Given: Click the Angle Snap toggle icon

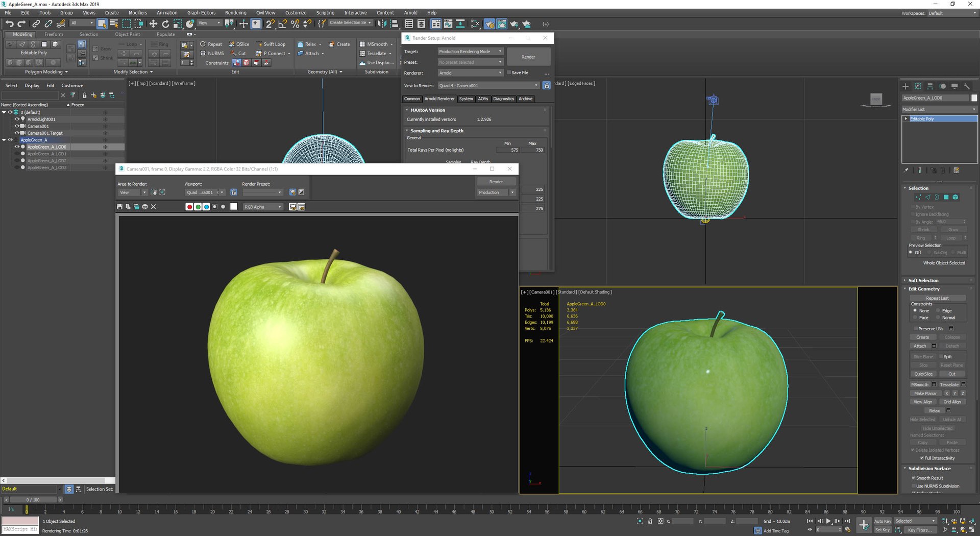Looking at the screenshot, I should point(282,23).
